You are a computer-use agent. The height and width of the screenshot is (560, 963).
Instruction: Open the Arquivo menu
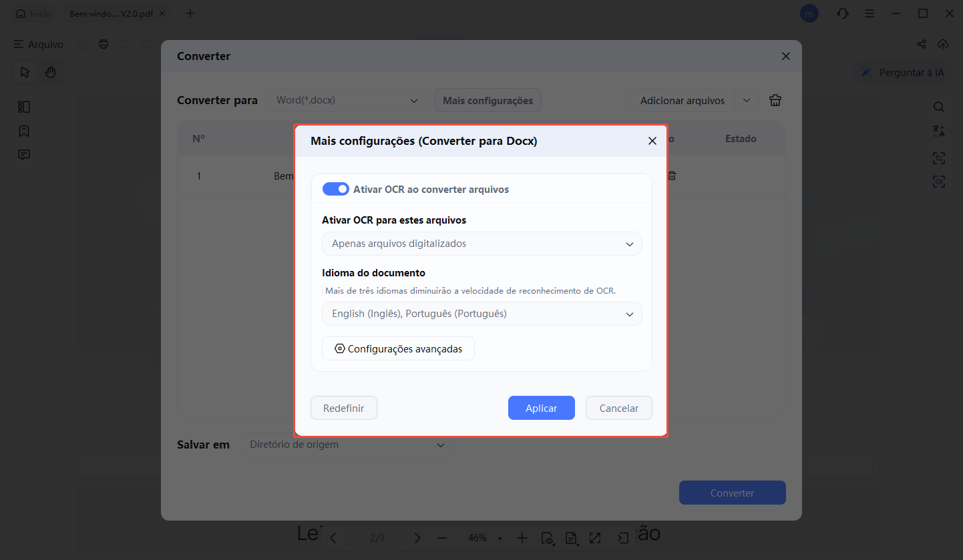(38, 44)
